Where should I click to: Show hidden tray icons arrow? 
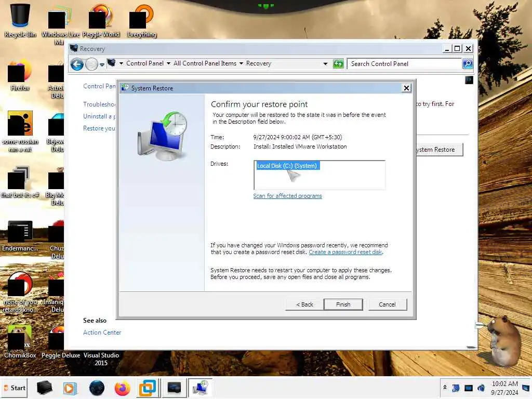coord(445,387)
